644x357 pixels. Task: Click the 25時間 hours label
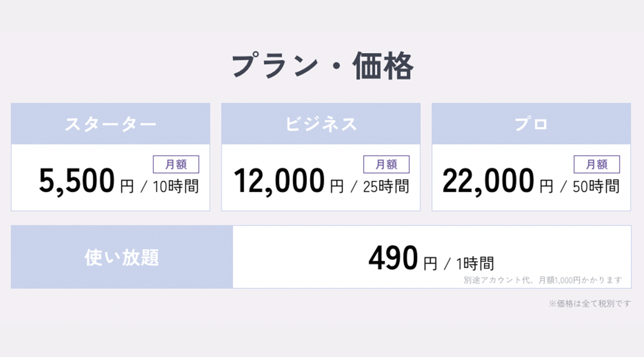386,186
